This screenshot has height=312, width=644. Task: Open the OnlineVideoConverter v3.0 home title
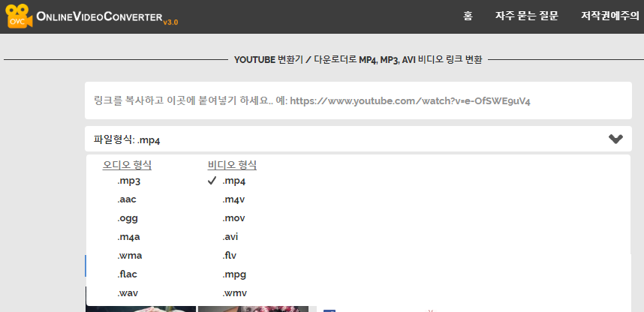[107, 17]
